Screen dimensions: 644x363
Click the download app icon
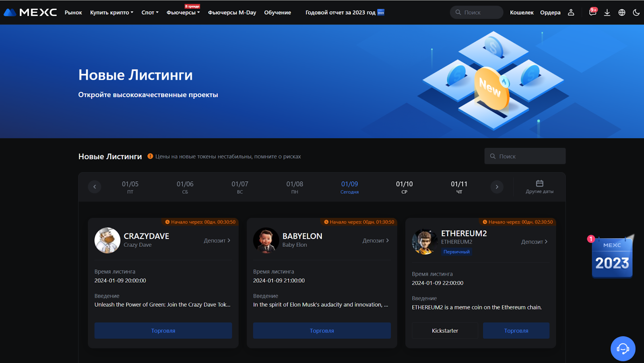click(607, 12)
